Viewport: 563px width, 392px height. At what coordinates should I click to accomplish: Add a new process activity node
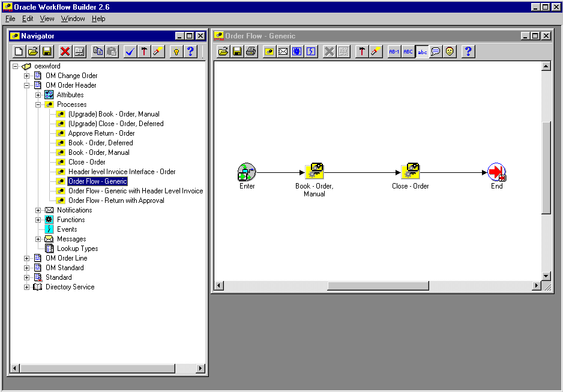(269, 52)
